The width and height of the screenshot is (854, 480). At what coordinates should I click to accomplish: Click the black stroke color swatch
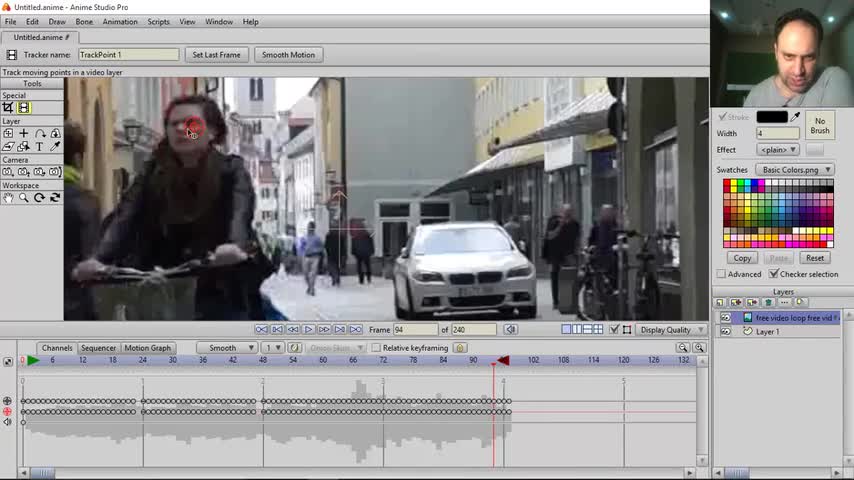tap(772, 117)
